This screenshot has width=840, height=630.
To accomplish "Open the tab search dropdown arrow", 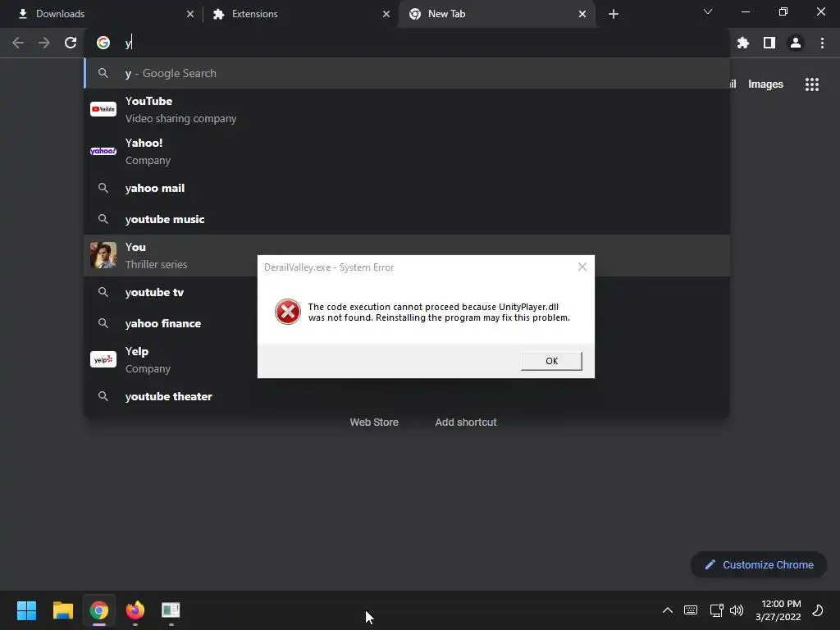I will coord(708,11).
